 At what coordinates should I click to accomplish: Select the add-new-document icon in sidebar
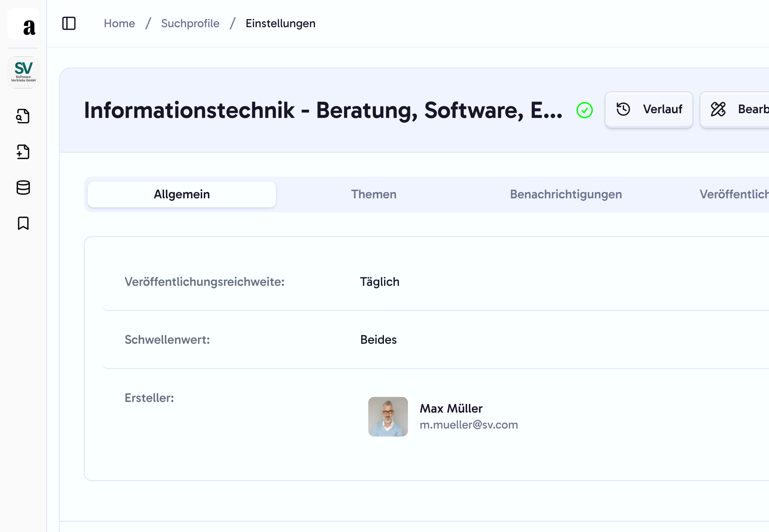(23, 152)
